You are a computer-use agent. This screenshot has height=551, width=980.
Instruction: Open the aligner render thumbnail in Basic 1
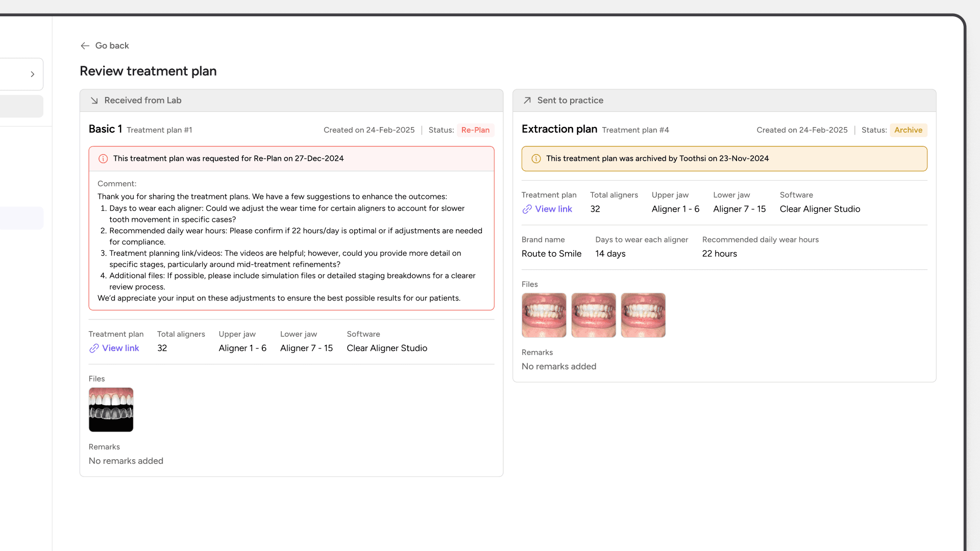111,410
